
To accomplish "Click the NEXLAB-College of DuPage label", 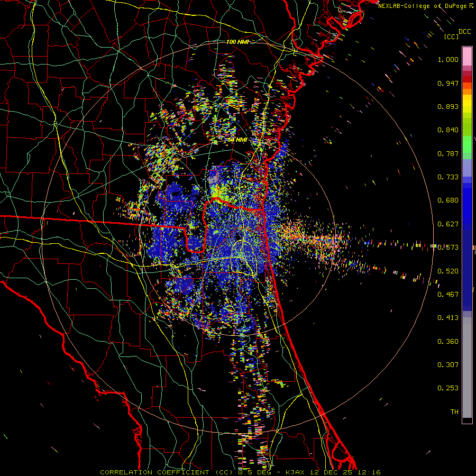I will 423,6.
